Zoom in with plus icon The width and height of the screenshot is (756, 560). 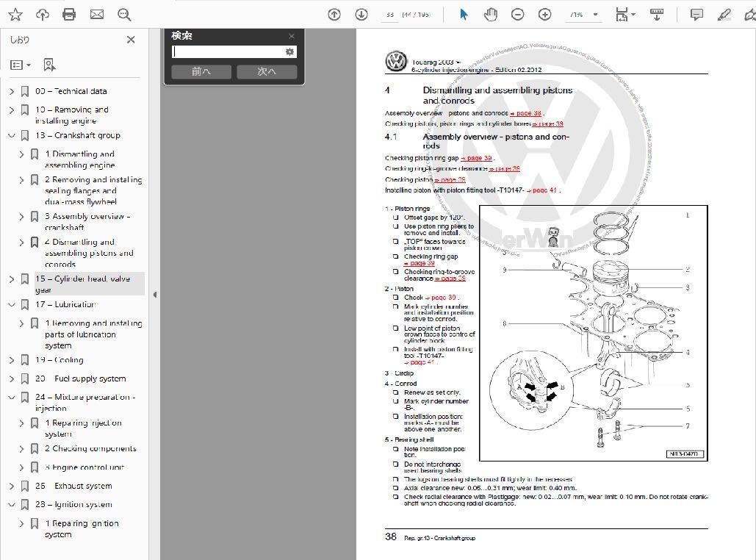[x=545, y=15]
